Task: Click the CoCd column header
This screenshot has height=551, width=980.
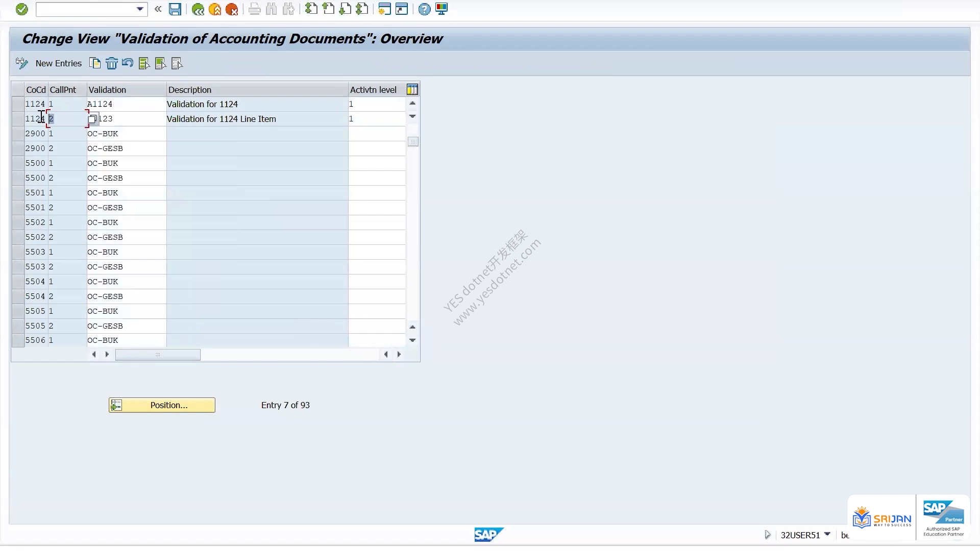Action: coord(36,90)
